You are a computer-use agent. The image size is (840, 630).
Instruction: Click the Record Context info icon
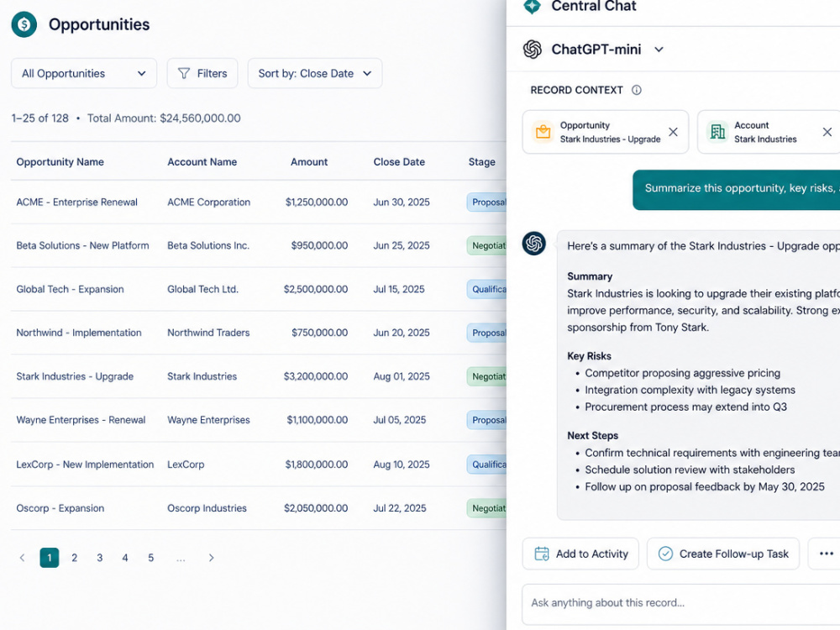(637, 90)
